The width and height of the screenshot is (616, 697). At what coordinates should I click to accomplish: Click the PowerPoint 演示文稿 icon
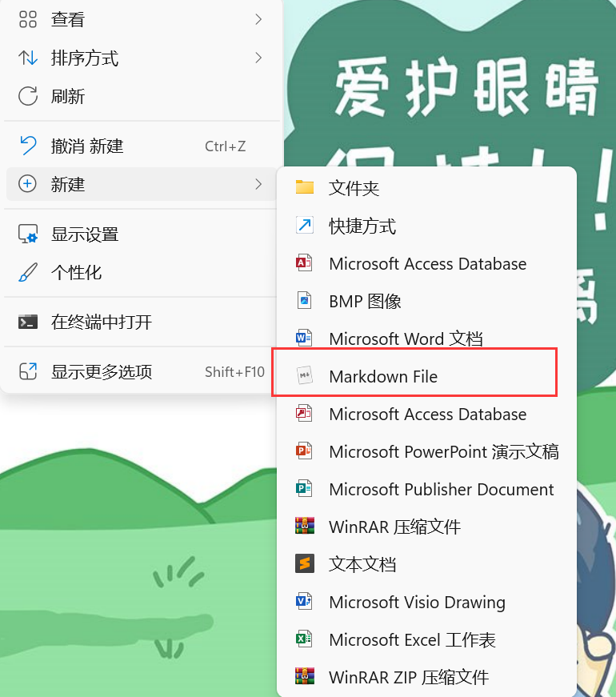coord(305,451)
